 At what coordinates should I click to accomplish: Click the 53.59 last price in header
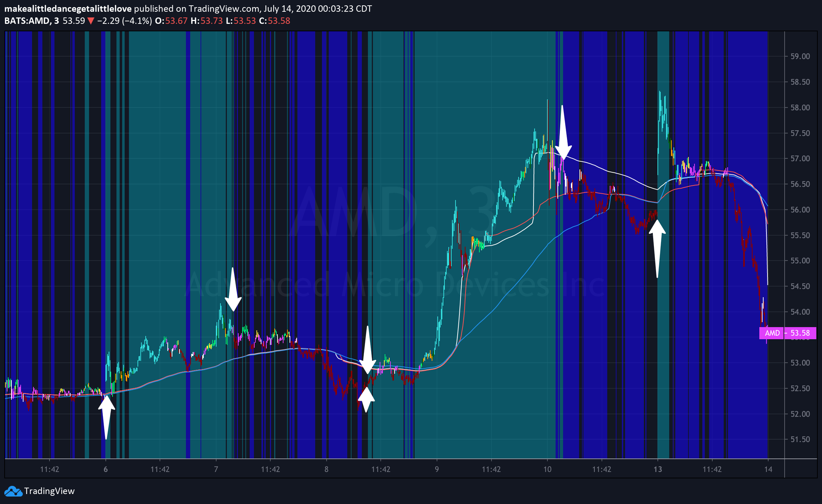coord(74,21)
